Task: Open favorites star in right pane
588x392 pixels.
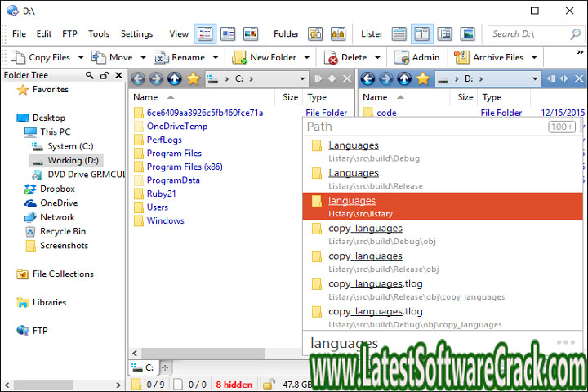Action: [x=423, y=78]
